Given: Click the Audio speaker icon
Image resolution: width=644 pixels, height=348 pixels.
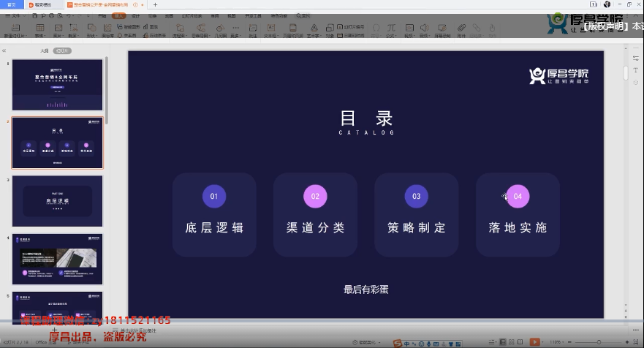Looking at the screenshot, I should pyautogui.click(x=424, y=29).
